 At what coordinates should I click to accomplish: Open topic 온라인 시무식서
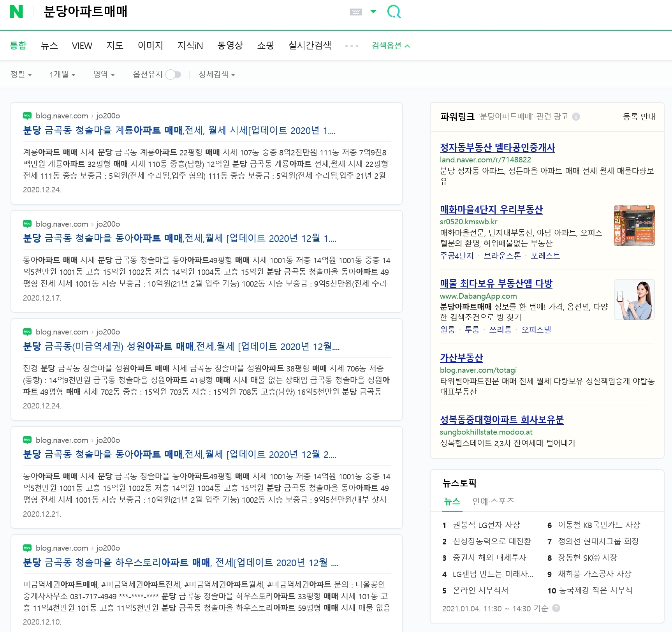[480, 590]
